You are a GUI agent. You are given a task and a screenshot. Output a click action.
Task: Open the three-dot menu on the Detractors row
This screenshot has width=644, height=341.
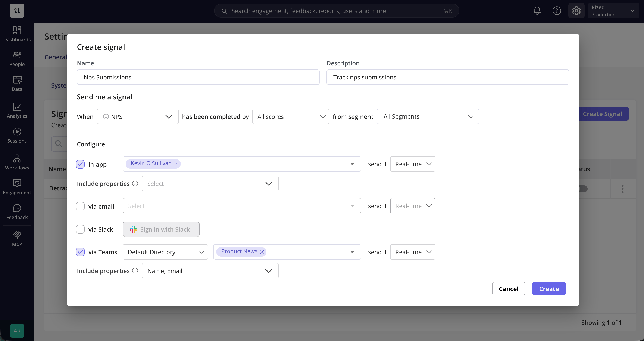coord(622,189)
